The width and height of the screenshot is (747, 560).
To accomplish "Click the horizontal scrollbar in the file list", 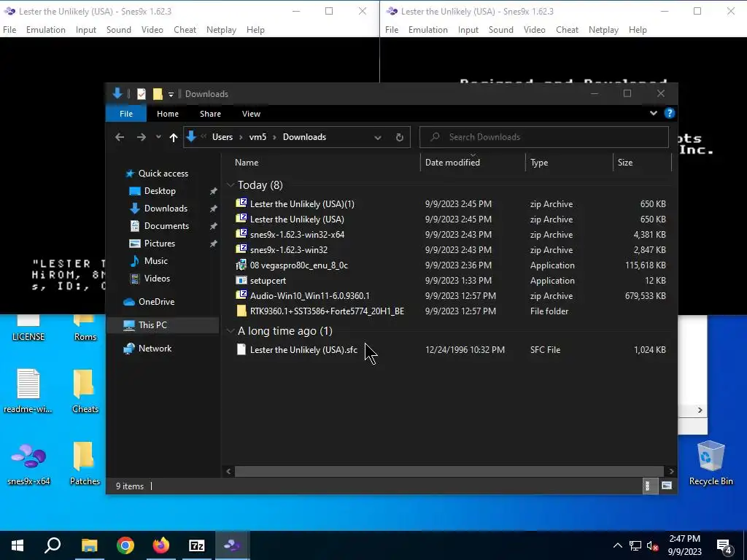I will click(449, 471).
